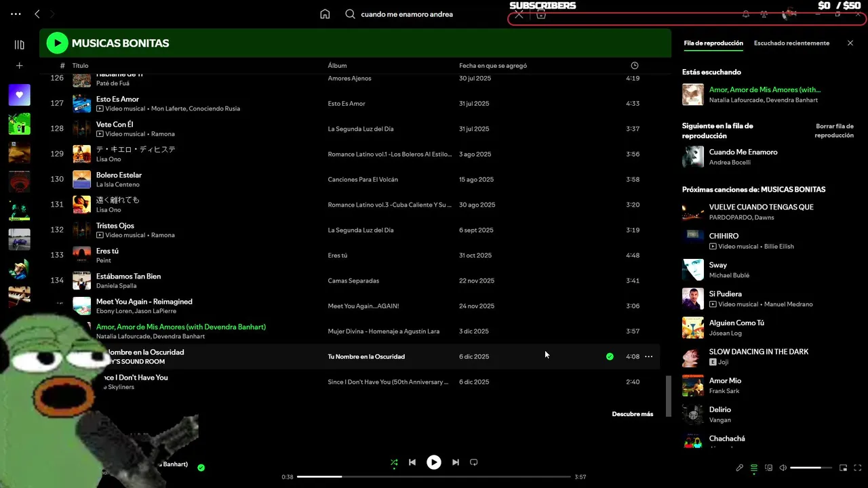868x488 pixels.
Task: Skip to previous track
Action: (x=412, y=462)
